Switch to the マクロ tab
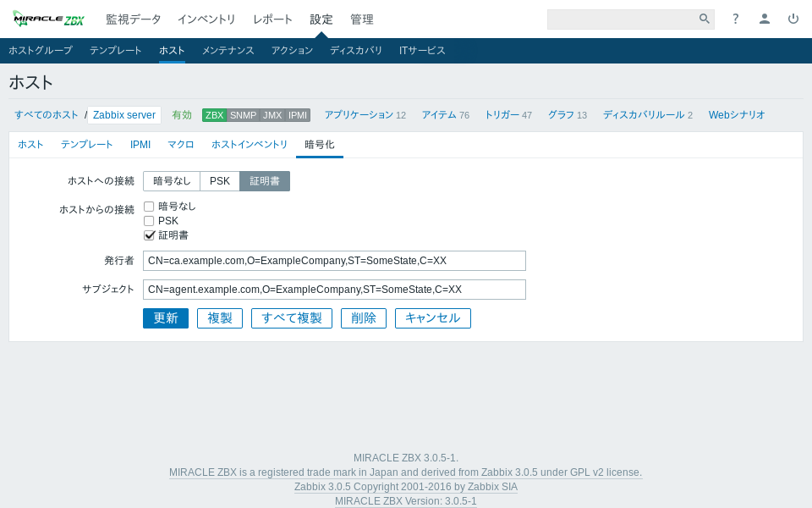 click(x=180, y=145)
